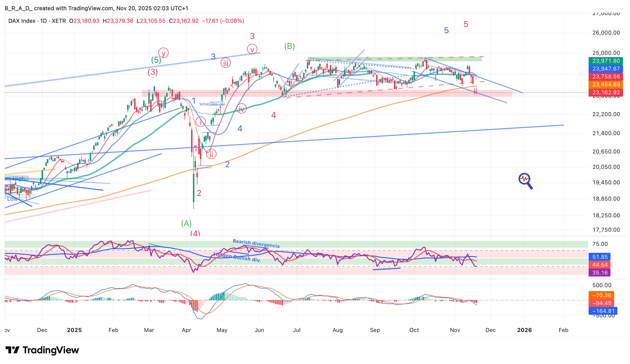Click the green (A) wave label

click(186, 223)
